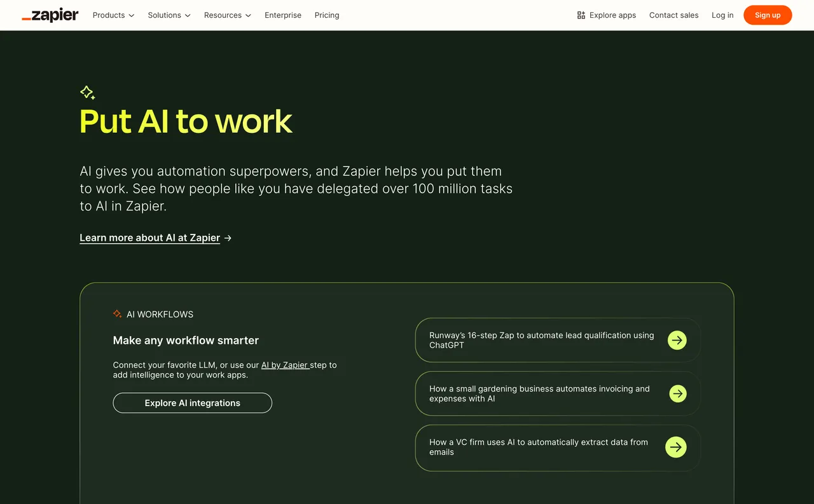Select Enterprise in the navigation bar
This screenshot has height=504, width=814.
(x=282, y=15)
